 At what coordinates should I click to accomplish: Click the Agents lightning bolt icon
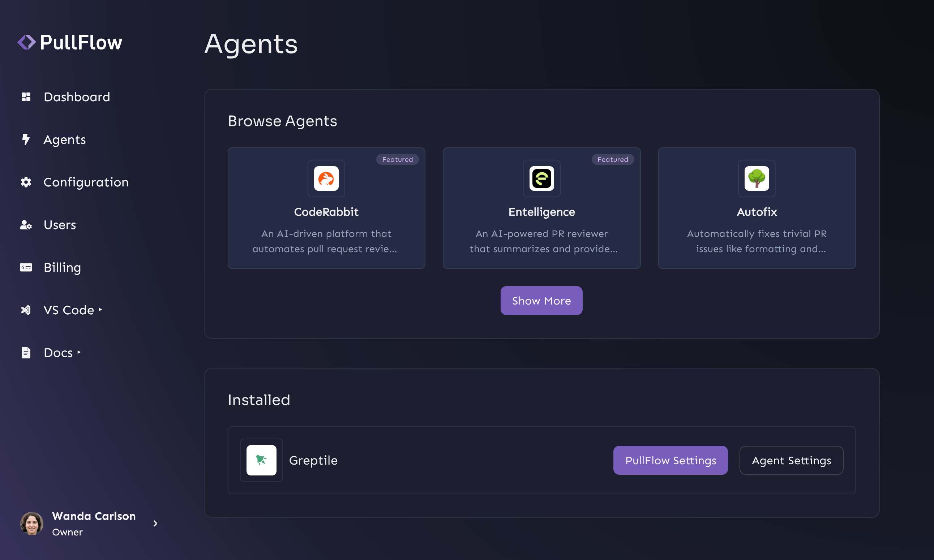pos(26,139)
